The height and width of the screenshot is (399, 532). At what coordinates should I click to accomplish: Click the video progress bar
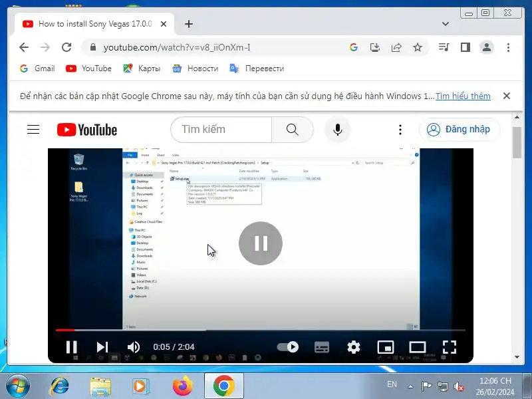(261, 330)
